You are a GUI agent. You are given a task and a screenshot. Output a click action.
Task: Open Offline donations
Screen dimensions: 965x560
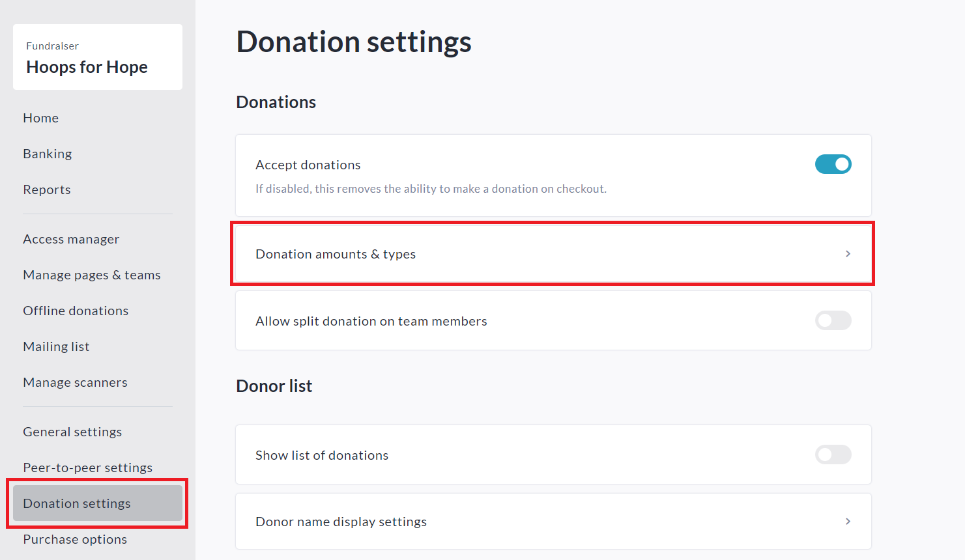[76, 310]
